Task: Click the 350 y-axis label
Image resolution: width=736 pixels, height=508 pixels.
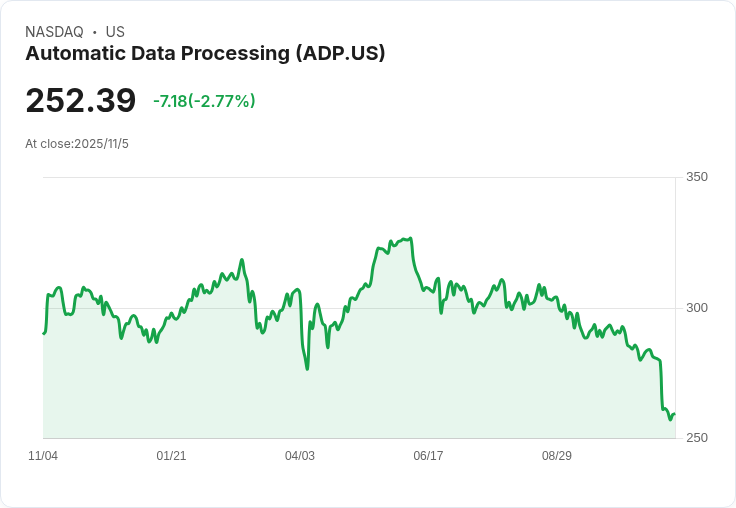Action: (696, 177)
